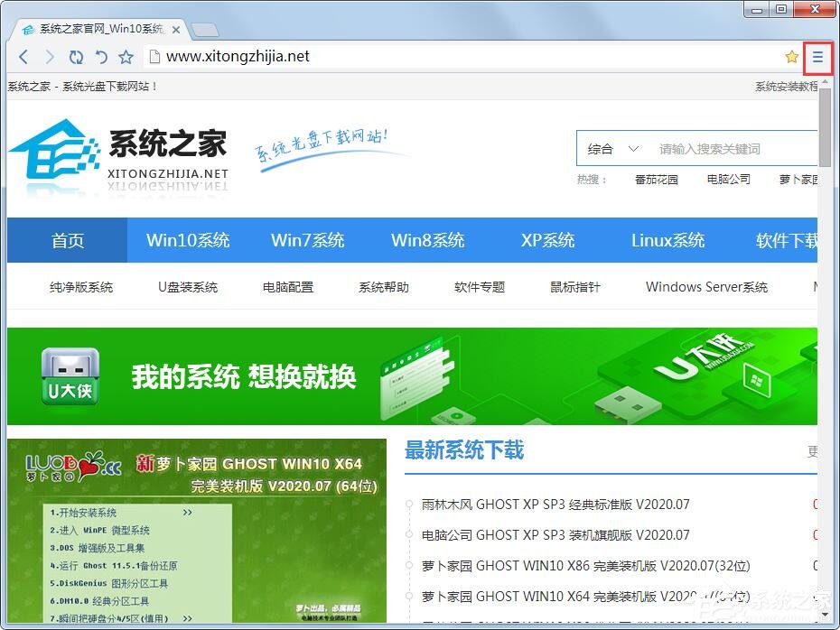Viewport: 840px width, 630px height.
Task: Expand the 综合 search category dropdown
Action: pos(611,148)
